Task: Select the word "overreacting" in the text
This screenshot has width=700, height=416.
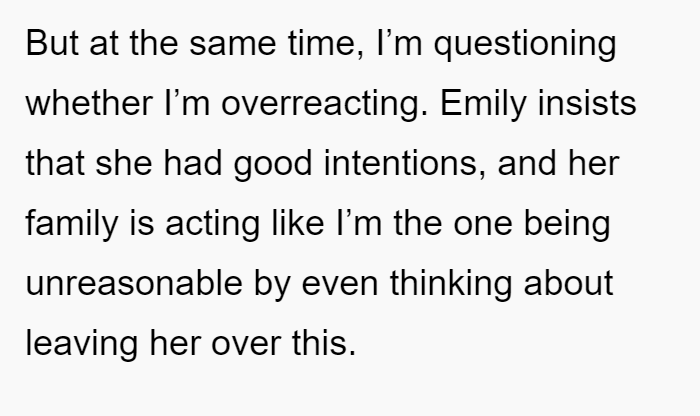Action: coord(325,106)
